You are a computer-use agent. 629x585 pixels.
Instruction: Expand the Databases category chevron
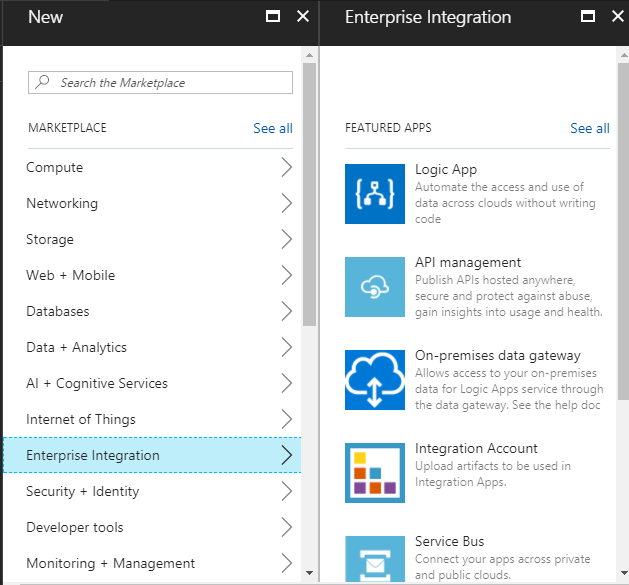pyautogui.click(x=286, y=311)
